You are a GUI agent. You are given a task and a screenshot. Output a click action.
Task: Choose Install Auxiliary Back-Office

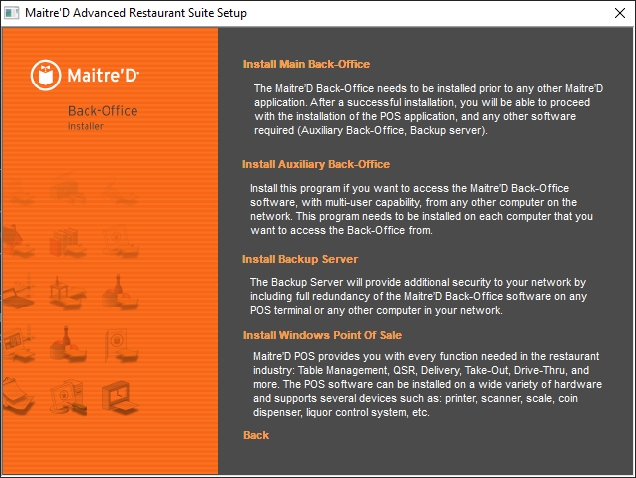316,164
